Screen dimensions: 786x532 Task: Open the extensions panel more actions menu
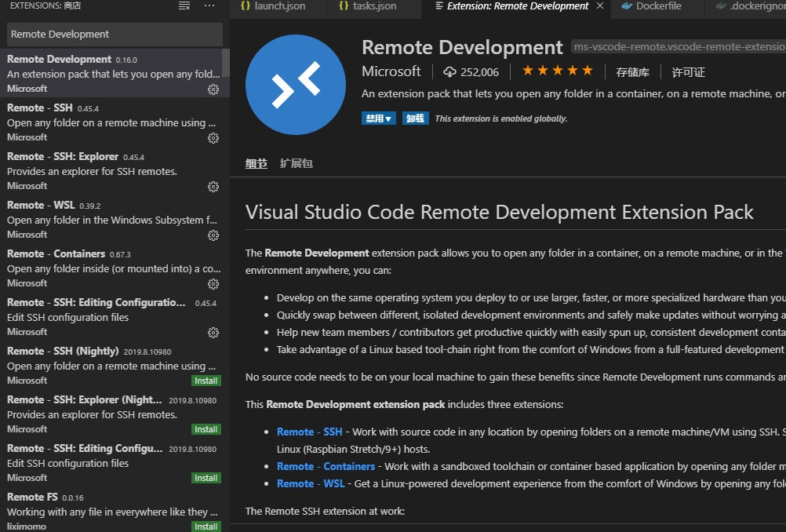tap(209, 6)
